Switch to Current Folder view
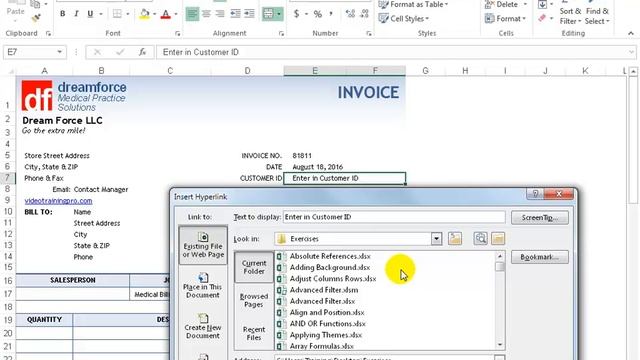 (254, 267)
